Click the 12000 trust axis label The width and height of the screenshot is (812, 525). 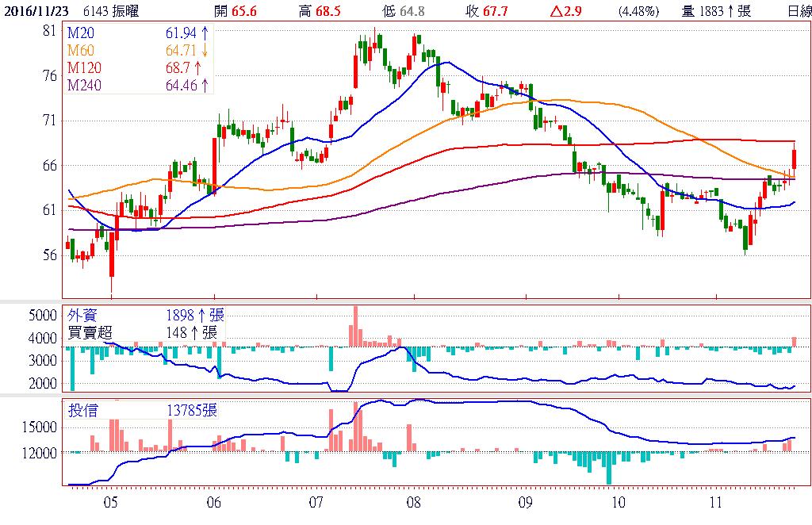[40, 453]
